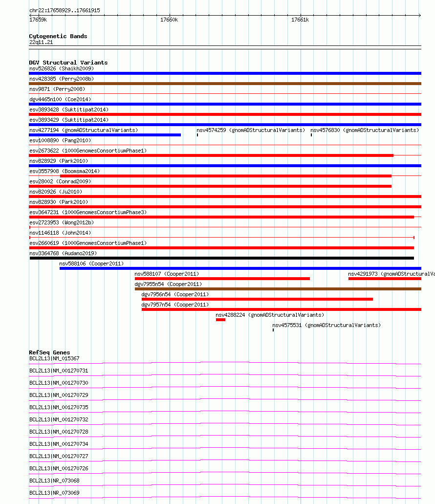Select the 22q11.21 band label
Screen dimensions: 435x504
pyautogui.click(x=41, y=43)
